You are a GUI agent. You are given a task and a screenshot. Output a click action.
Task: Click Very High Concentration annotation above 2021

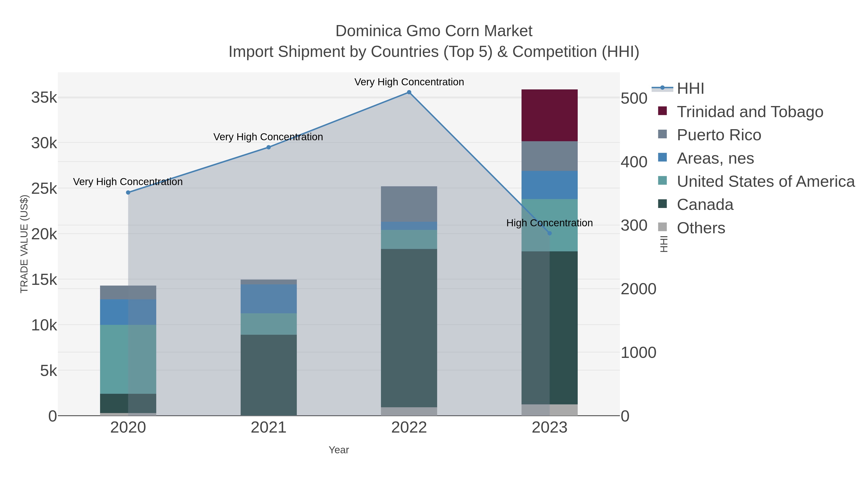[268, 137]
